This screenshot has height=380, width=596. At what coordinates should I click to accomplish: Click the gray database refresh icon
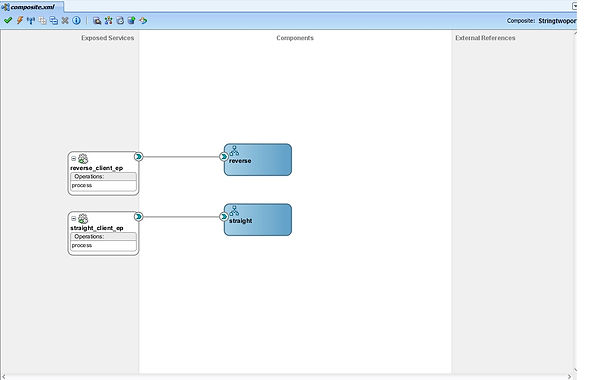point(120,21)
